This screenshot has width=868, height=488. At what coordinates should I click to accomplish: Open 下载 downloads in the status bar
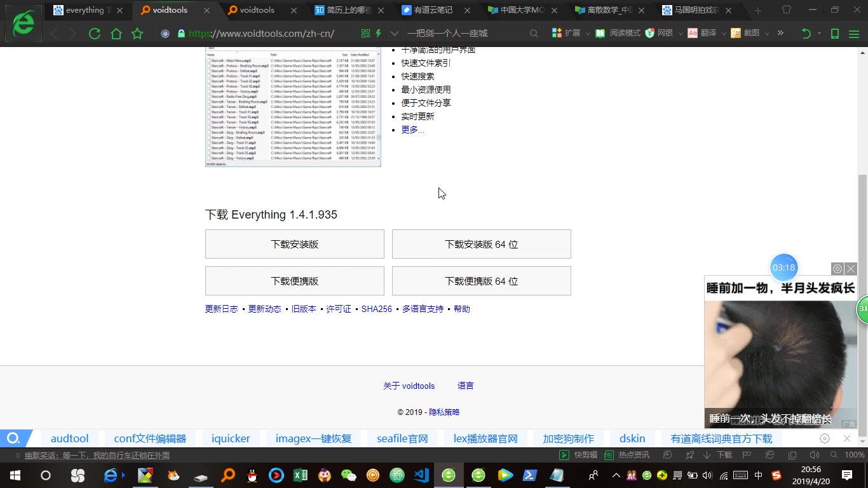(x=717, y=455)
